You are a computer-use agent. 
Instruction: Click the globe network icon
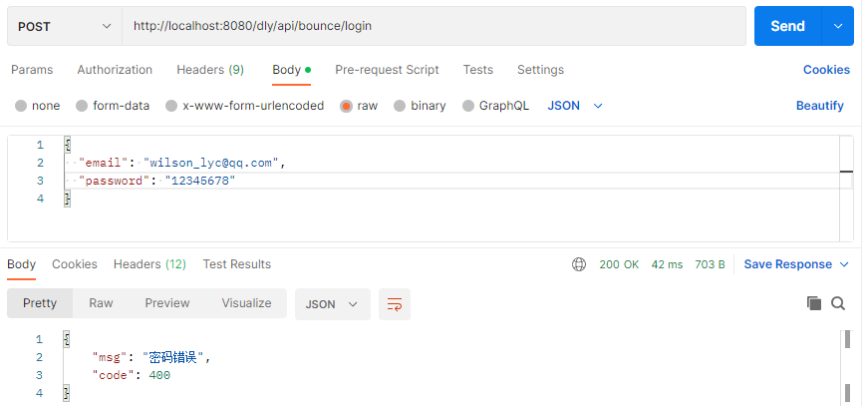coord(578,264)
